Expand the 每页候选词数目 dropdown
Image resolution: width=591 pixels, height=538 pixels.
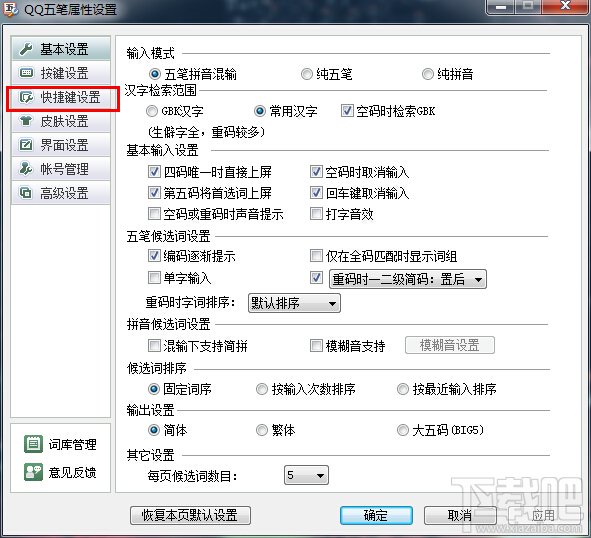306,475
